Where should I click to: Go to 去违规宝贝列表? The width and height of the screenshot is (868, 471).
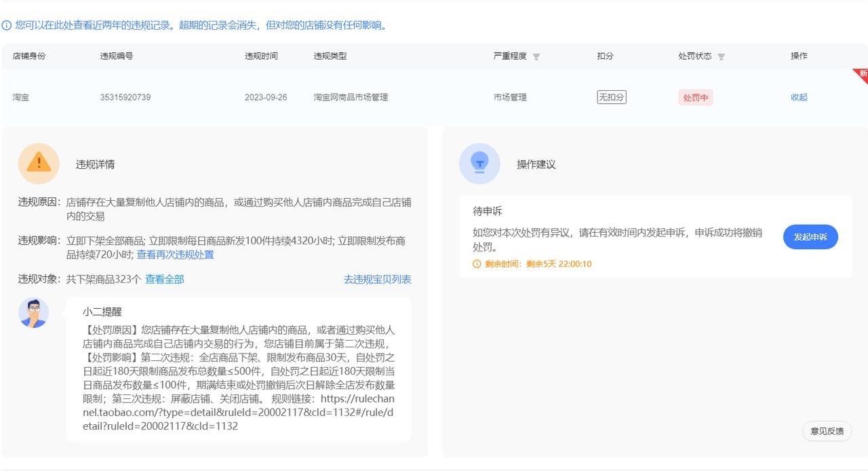tap(377, 279)
